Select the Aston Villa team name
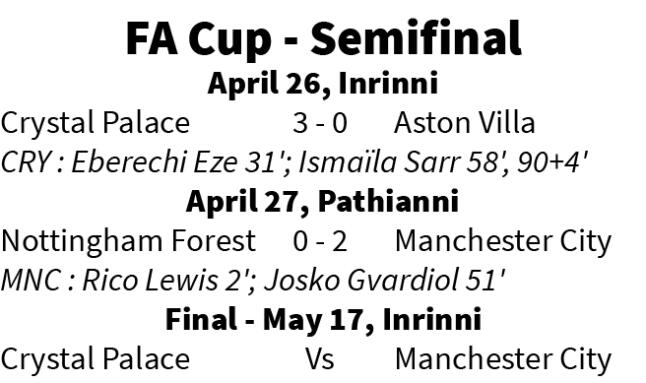The height and width of the screenshot is (383, 646). tap(464, 123)
